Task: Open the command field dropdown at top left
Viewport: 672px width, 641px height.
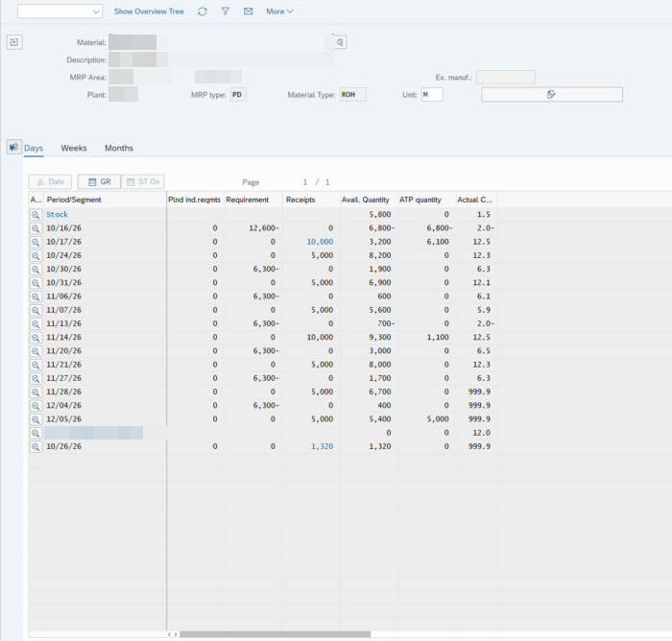Action: (96, 12)
